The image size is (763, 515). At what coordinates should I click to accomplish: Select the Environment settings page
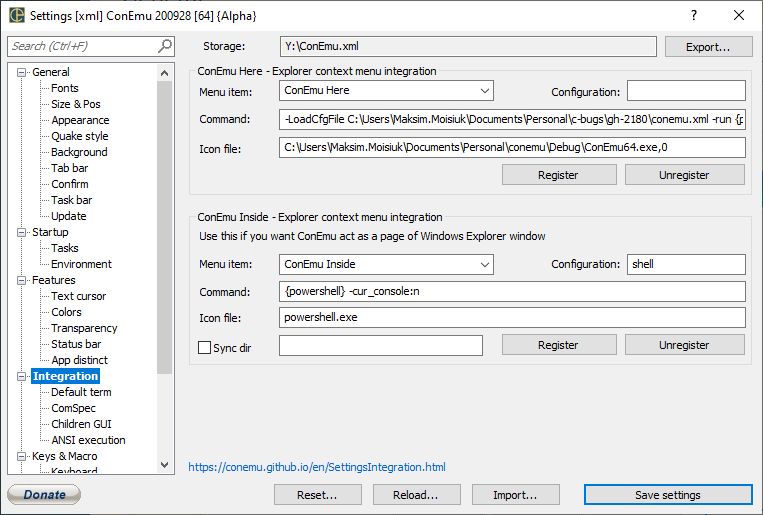pyautogui.click(x=81, y=264)
